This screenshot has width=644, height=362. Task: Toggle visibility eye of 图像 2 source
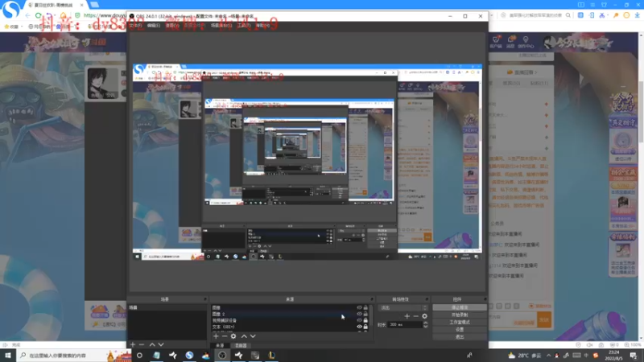click(x=359, y=314)
